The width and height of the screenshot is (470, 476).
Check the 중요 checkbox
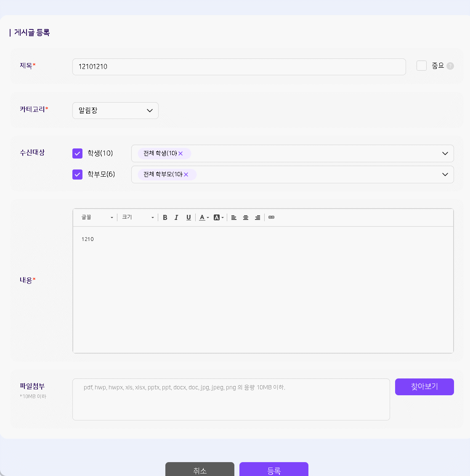pyautogui.click(x=421, y=66)
